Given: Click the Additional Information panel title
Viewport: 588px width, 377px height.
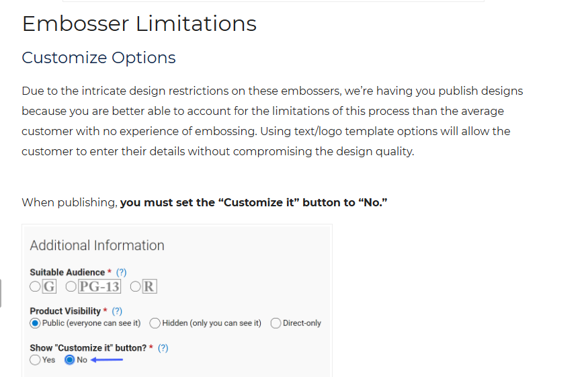Looking at the screenshot, I should pos(97,245).
